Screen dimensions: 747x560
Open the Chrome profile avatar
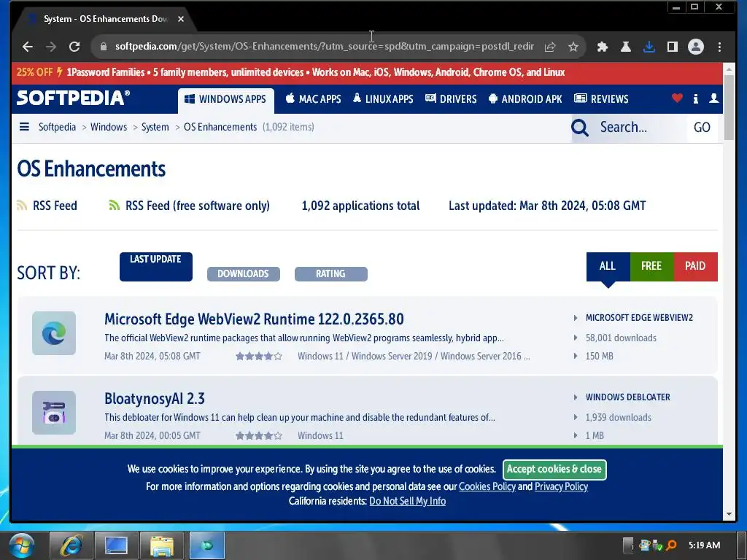click(696, 46)
